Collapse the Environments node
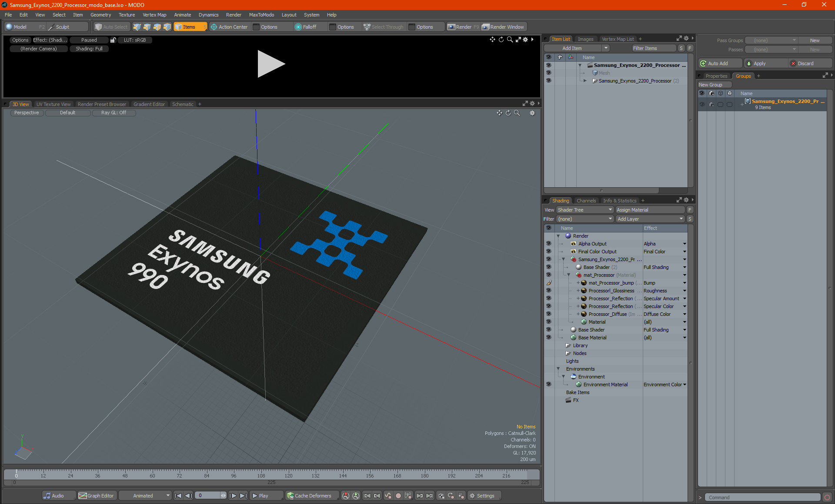 click(558, 369)
